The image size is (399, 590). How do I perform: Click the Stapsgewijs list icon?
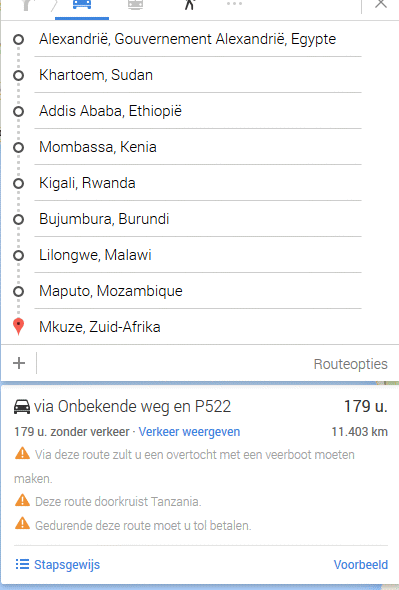[22, 564]
